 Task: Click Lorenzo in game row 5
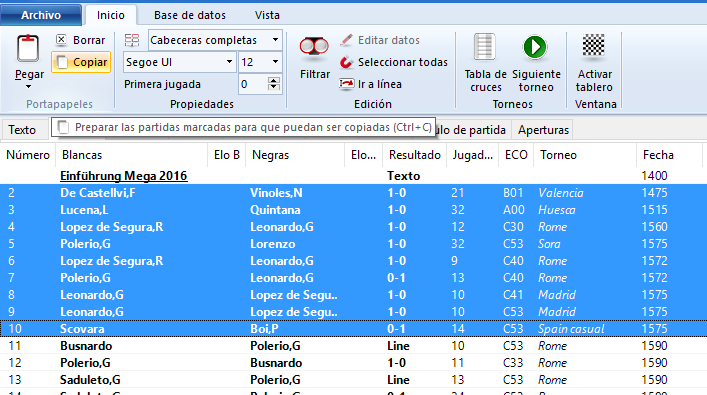[x=272, y=244]
